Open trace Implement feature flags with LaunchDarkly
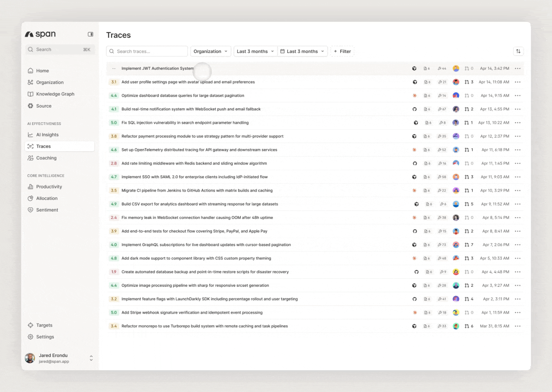This screenshot has width=552, height=392. [x=210, y=299]
